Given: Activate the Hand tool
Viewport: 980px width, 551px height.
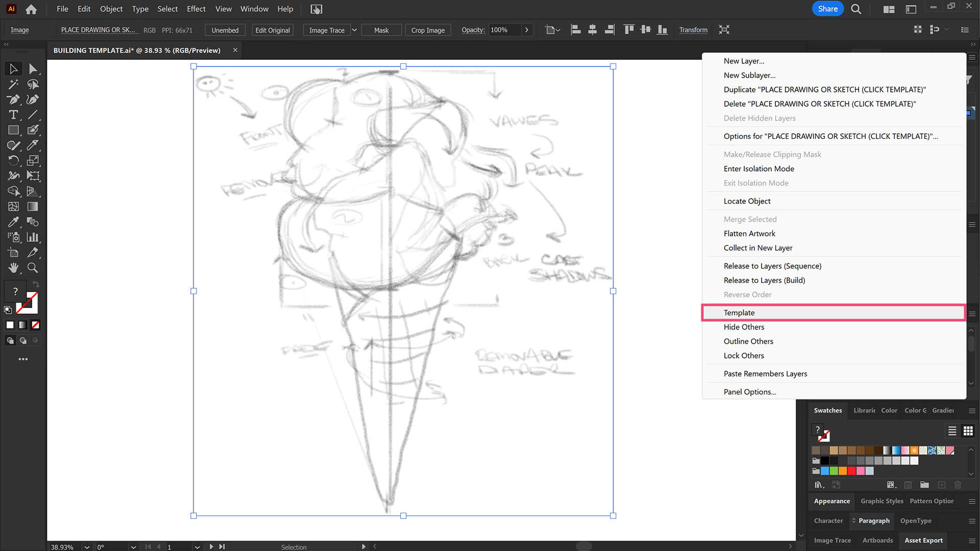Looking at the screenshot, I should tap(13, 268).
